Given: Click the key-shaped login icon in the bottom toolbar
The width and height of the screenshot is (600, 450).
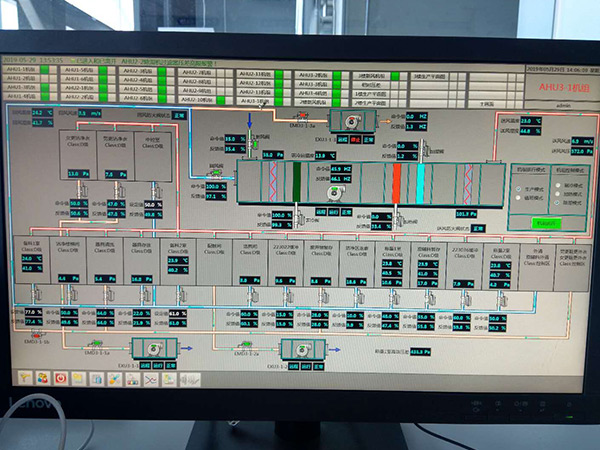Looking at the screenshot, I should coord(26,378).
